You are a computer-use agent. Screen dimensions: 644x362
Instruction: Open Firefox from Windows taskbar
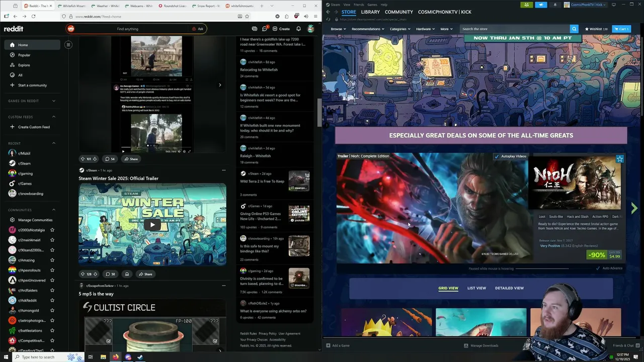click(x=115, y=357)
